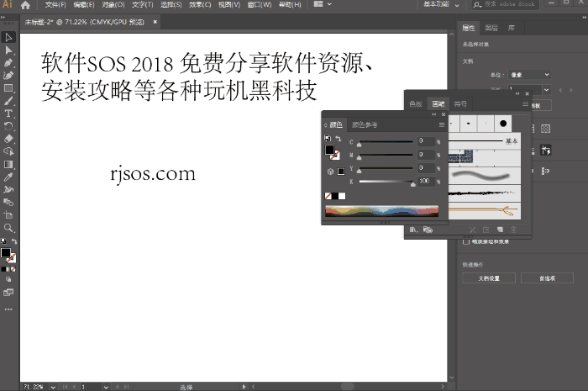Image resolution: width=588 pixels, height=391 pixels.
Task: Click the Home icon
Action: (x=25, y=5)
